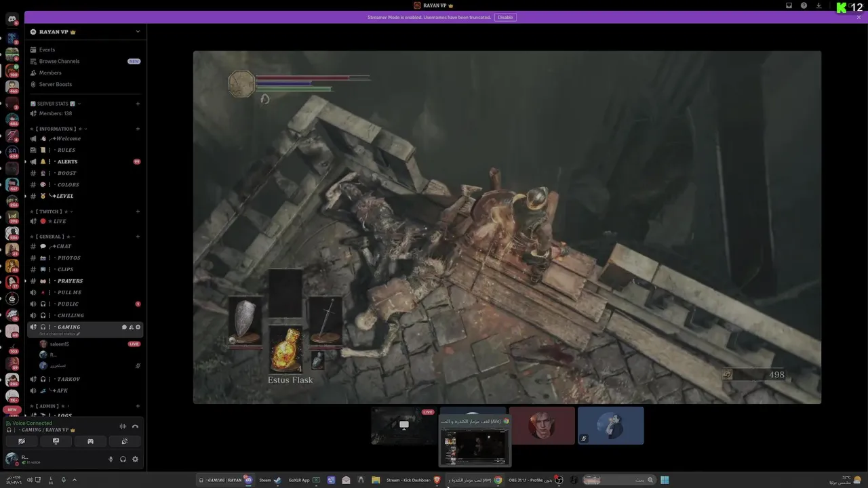This screenshot has width=868, height=488.
Task: Open the soundboard button
Action: (124, 441)
